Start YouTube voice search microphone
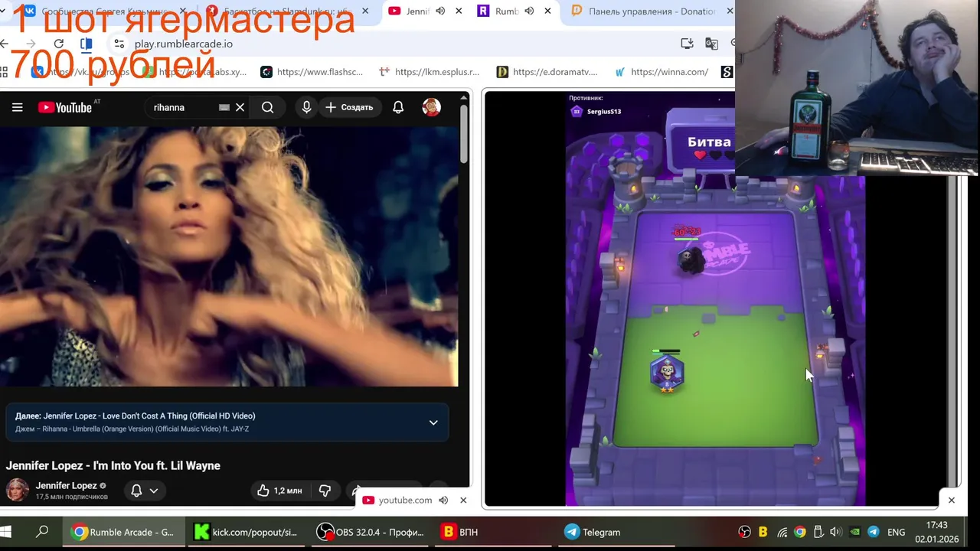Viewport: 980px width, 551px height. (306, 107)
